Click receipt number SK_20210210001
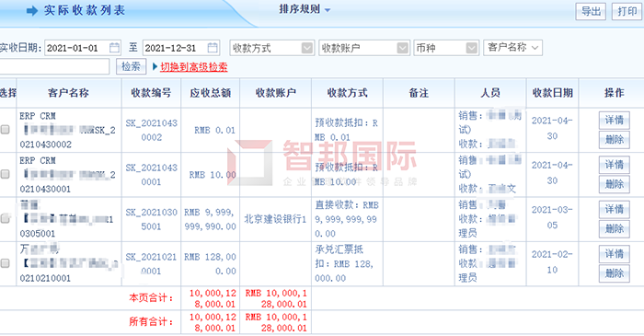The image size is (644, 336). tap(151, 263)
